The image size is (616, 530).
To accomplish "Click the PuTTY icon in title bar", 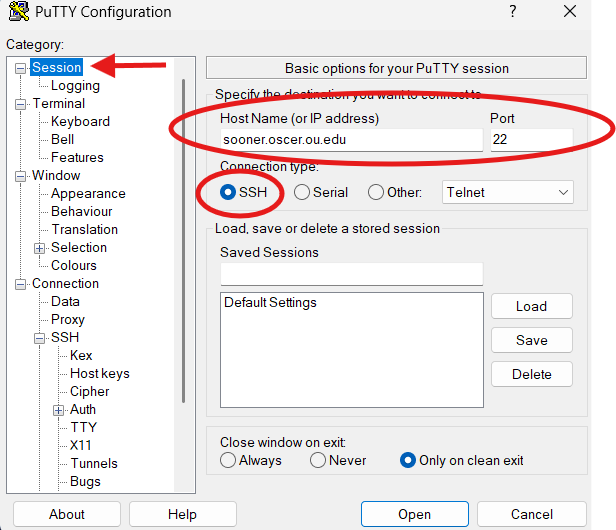I will point(17,13).
